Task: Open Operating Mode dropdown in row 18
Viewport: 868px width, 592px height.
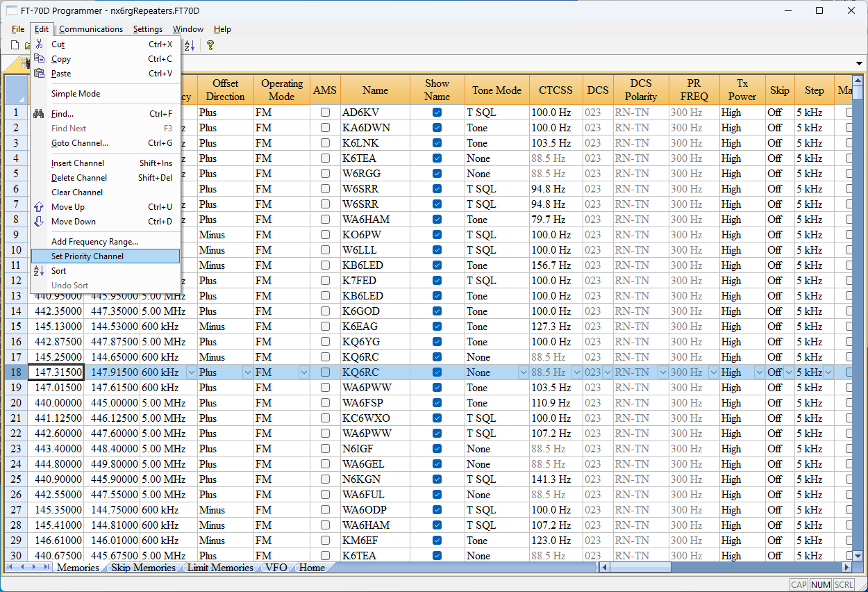Action: point(304,372)
